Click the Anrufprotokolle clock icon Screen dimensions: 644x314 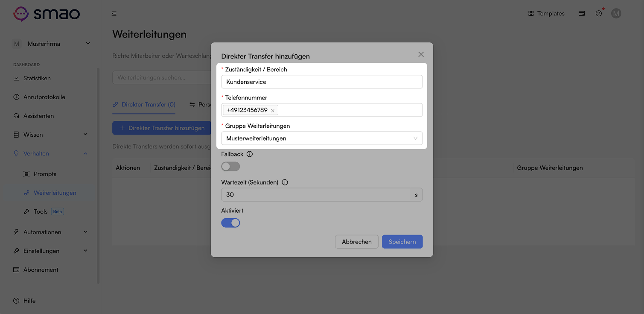point(16,97)
